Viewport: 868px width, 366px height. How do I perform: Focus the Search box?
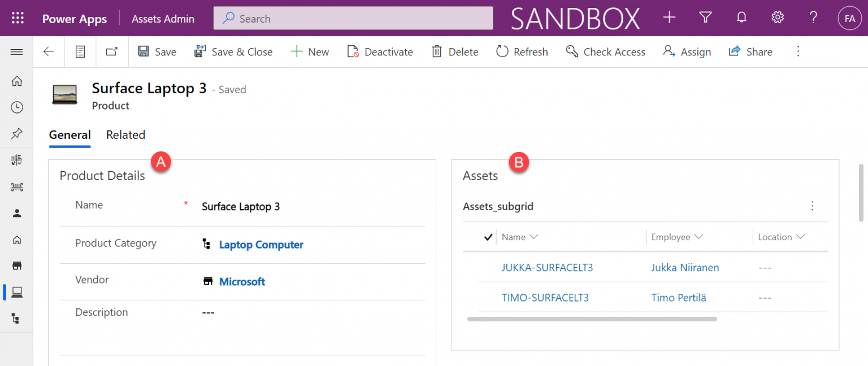coord(353,18)
